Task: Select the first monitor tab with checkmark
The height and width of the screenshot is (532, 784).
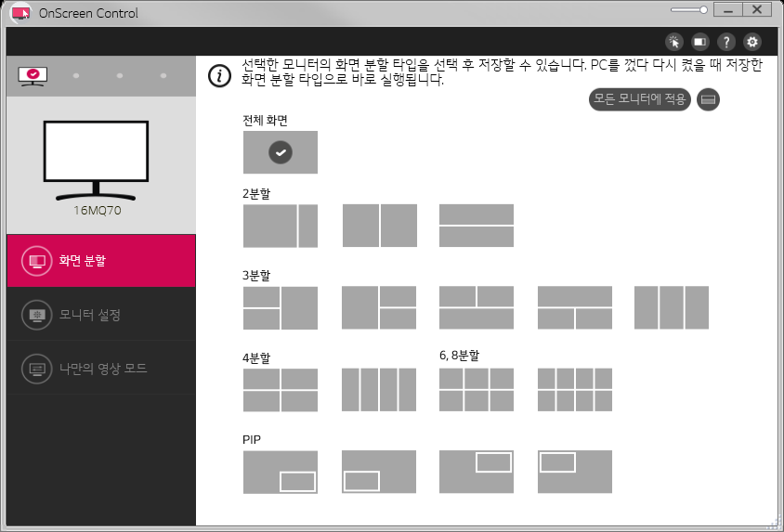Action: pyautogui.click(x=33, y=76)
